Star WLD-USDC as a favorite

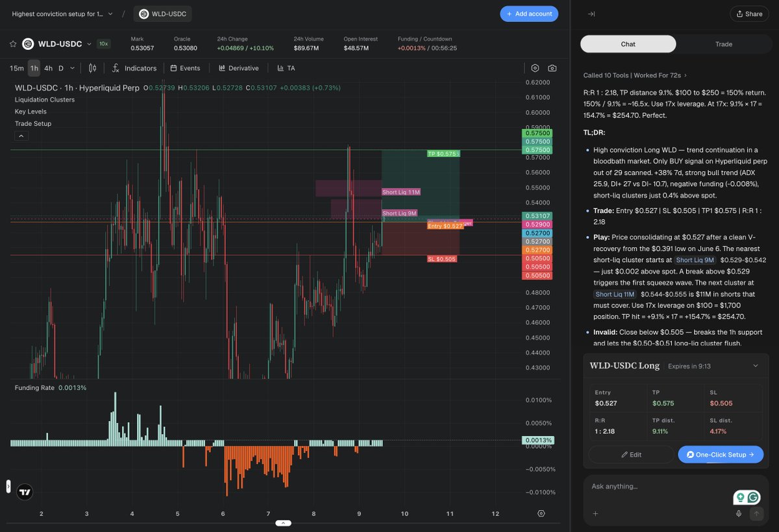click(x=12, y=44)
